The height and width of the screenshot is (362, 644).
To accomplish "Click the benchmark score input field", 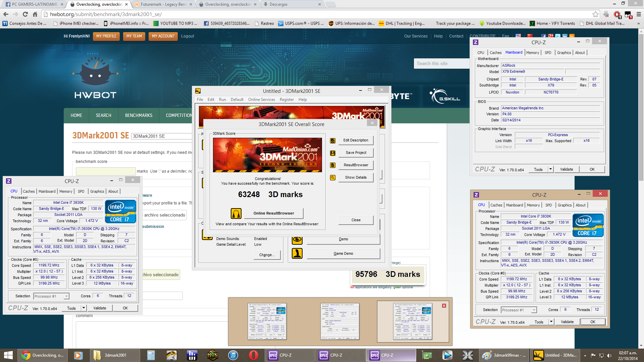I will pyautogui.click(x=106, y=171).
